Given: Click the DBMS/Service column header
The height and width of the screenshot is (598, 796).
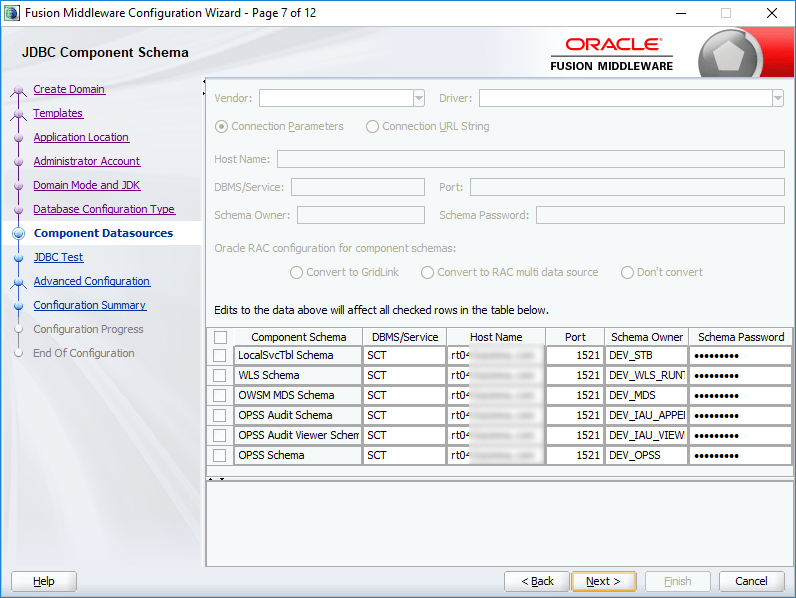Looking at the screenshot, I should tap(405, 338).
